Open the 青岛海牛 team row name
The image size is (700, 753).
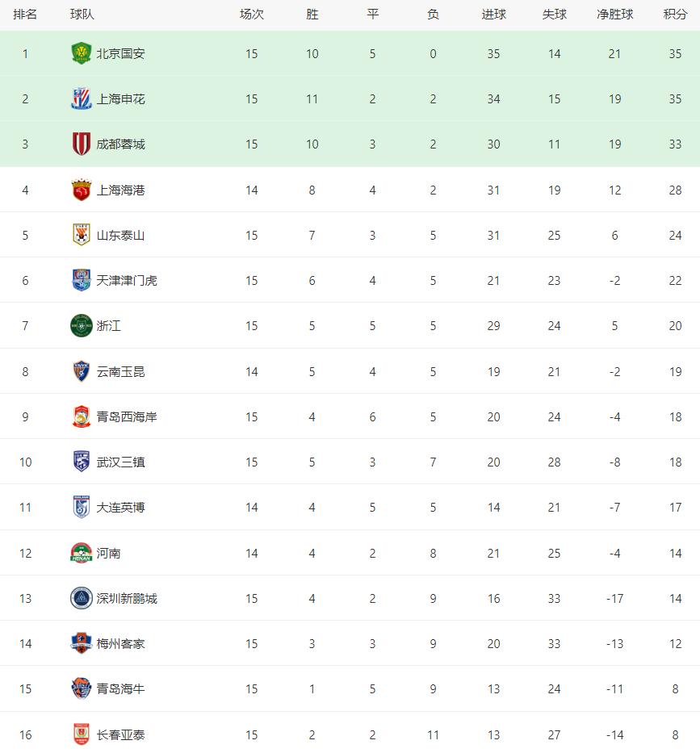(120, 688)
